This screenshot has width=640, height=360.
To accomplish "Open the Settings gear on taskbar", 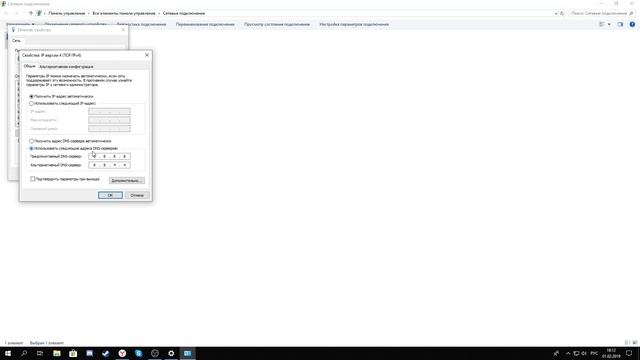I will 171,353.
